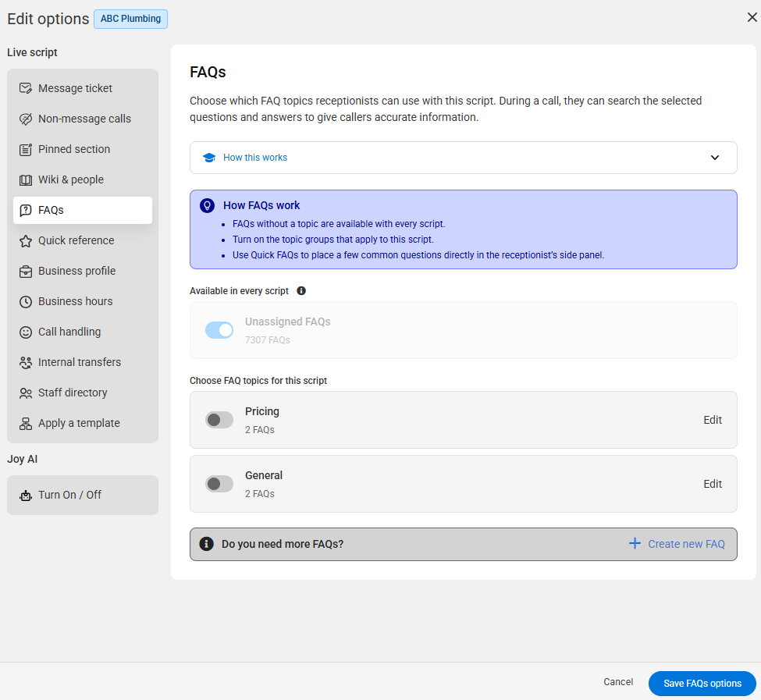
Task: Enable the Pricing FAQ topic
Action: tap(219, 420)
